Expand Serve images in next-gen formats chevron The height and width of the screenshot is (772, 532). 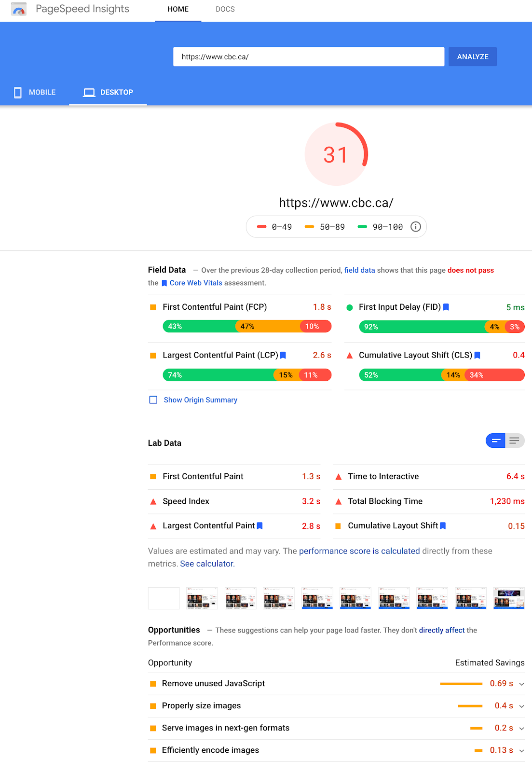(521, 729)
